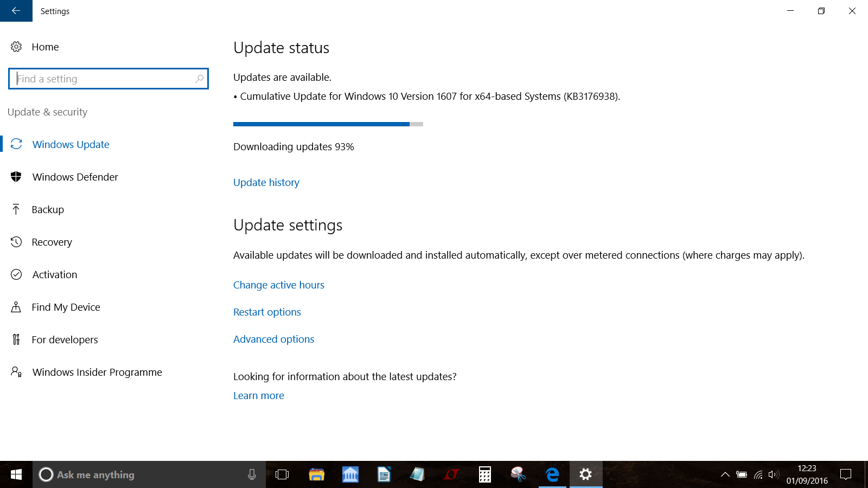The height and width of the screenshot is (488, 868).
Task: Click Cortana Ask me anything box
Action: [x=149, y=474]
